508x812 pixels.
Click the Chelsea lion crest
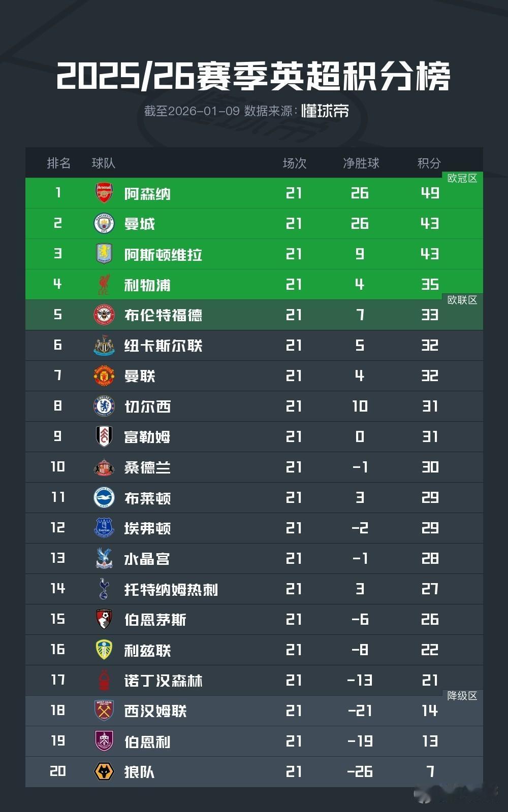pos(104,406)
